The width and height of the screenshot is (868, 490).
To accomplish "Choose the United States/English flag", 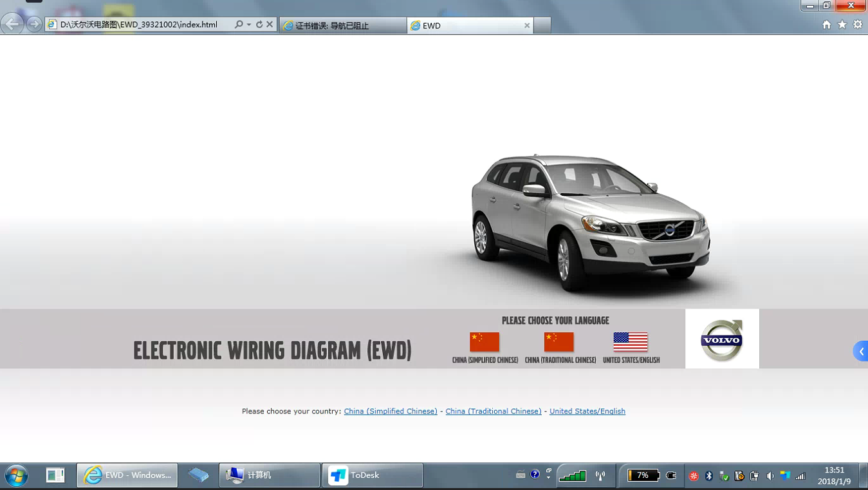I will click(x=631, y=342).
